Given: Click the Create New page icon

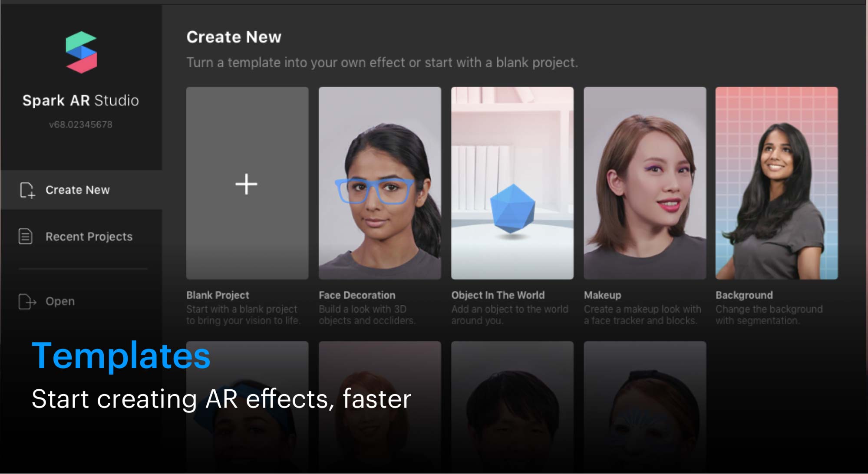Looking at the screenshot, I should click(x=27, y=190).
